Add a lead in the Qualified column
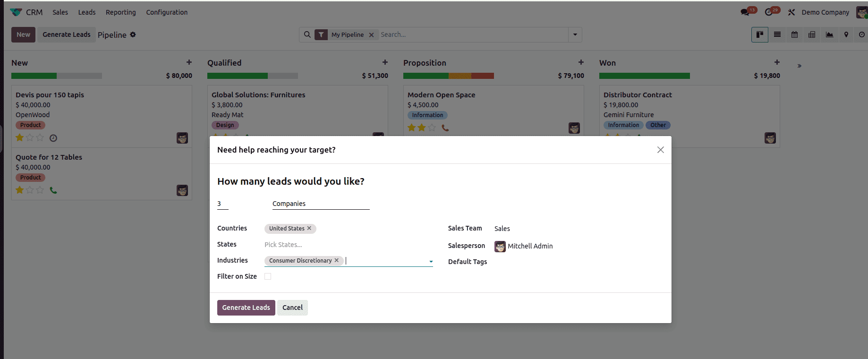 [385, 62]
